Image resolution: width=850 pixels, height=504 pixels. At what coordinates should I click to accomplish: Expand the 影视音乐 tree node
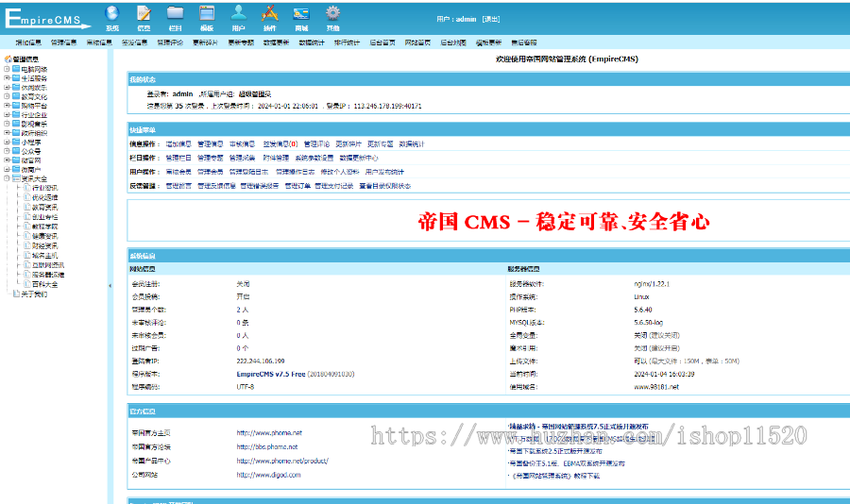click(x=7, y=124)
